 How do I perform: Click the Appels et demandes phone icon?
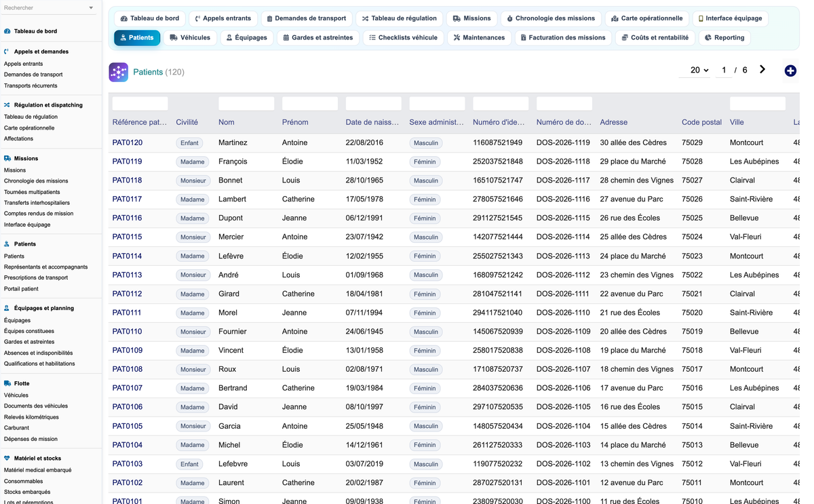click(7, 52)
